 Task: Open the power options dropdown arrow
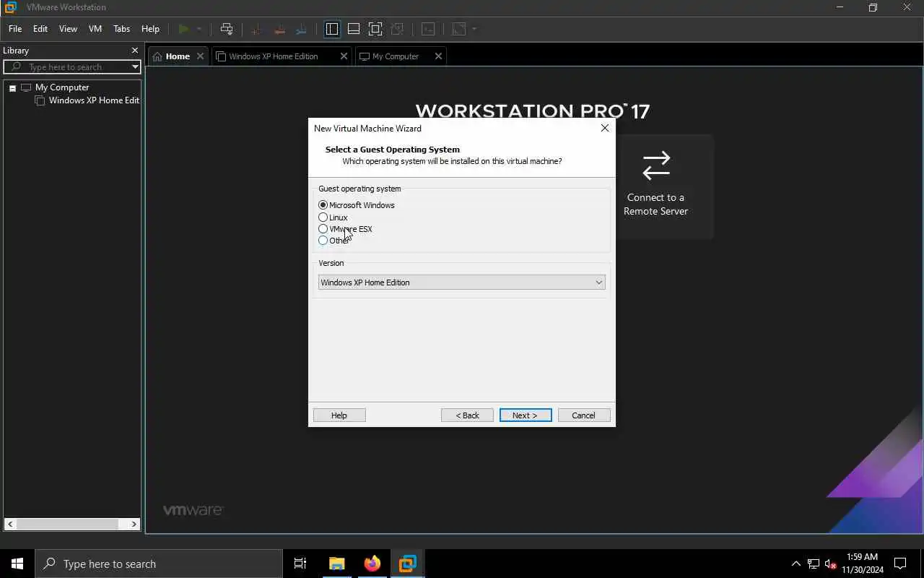[199, 29]
